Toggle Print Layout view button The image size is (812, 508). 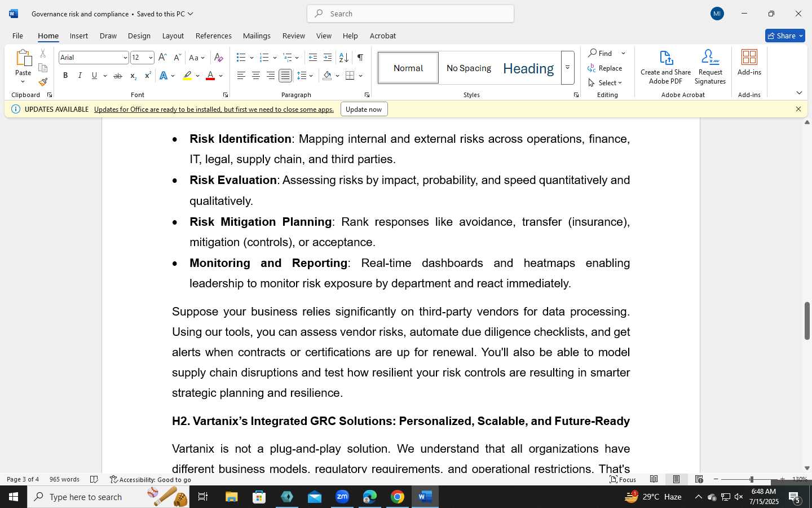pos(676,479)
